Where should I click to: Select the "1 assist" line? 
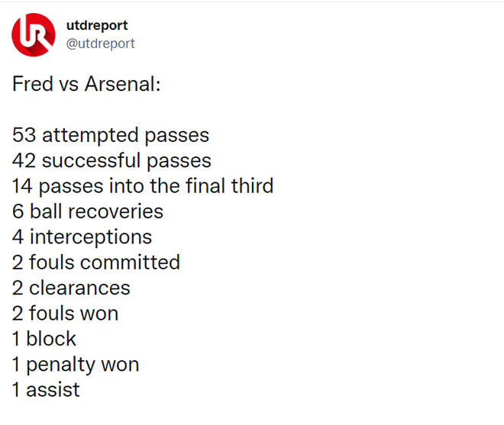46,389
